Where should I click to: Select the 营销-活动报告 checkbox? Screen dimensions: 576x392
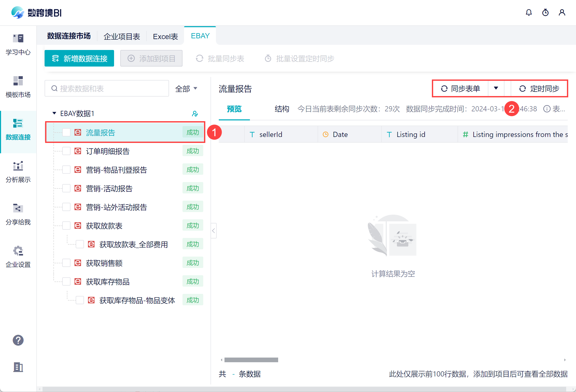[66, 188]
